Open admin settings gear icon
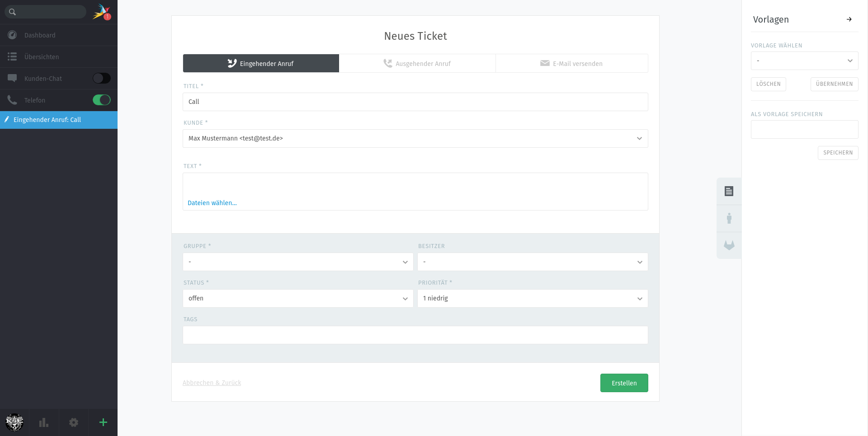 pyautogui.click(x=74, y=422)
